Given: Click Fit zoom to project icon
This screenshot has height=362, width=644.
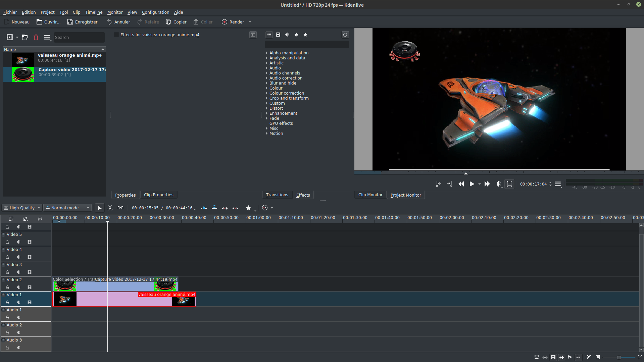Looking at the screenshot, I should (x=589, y=357).
